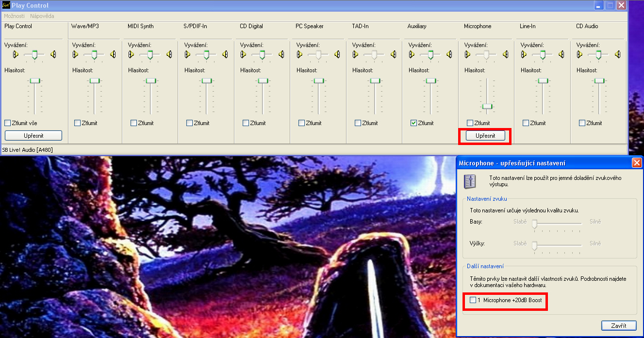The height and width of the screenshot is (338, 644).
Task: Click MIDI Synth volume slider thumb
Action: click(151, 80)
